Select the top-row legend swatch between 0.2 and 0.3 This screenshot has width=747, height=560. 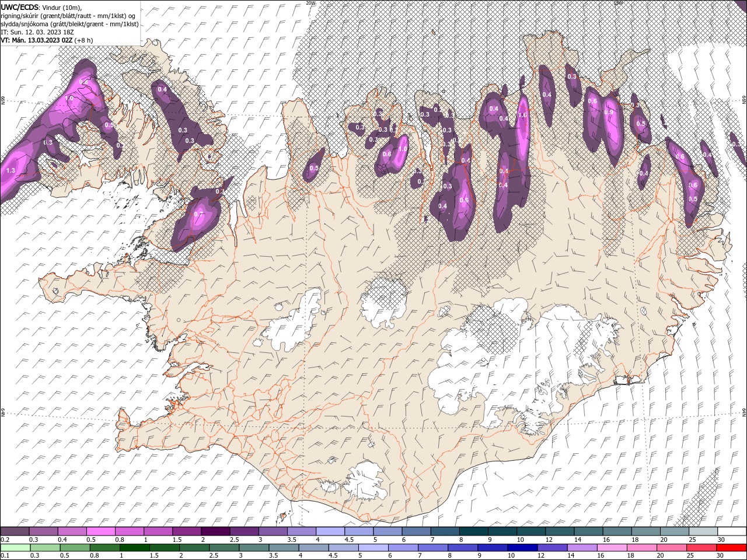(15, 531)
